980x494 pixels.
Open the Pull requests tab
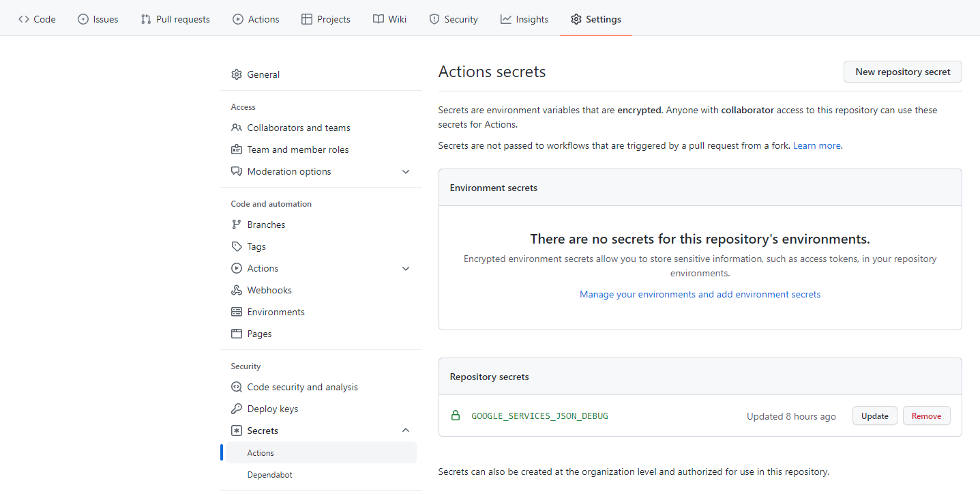click(175, 19)
